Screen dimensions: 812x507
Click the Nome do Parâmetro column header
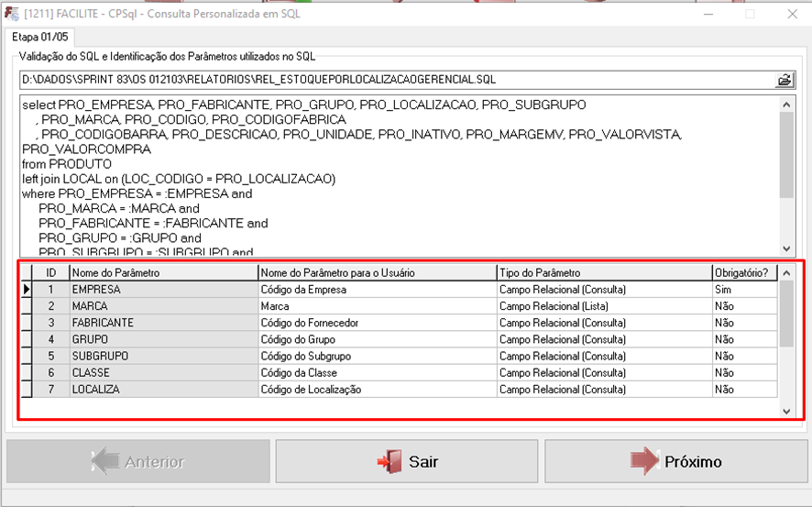pyautogui.click(x=163, y=272)
